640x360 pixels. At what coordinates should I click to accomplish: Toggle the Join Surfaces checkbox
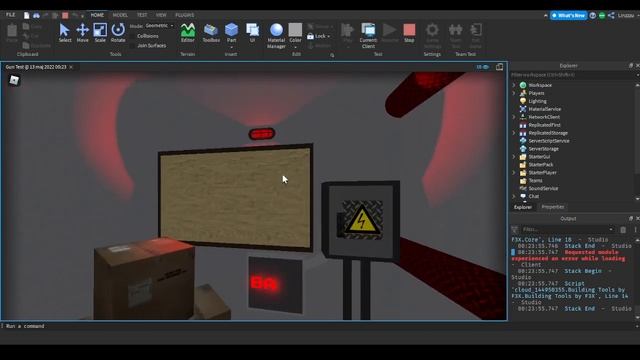pos(132,46)
